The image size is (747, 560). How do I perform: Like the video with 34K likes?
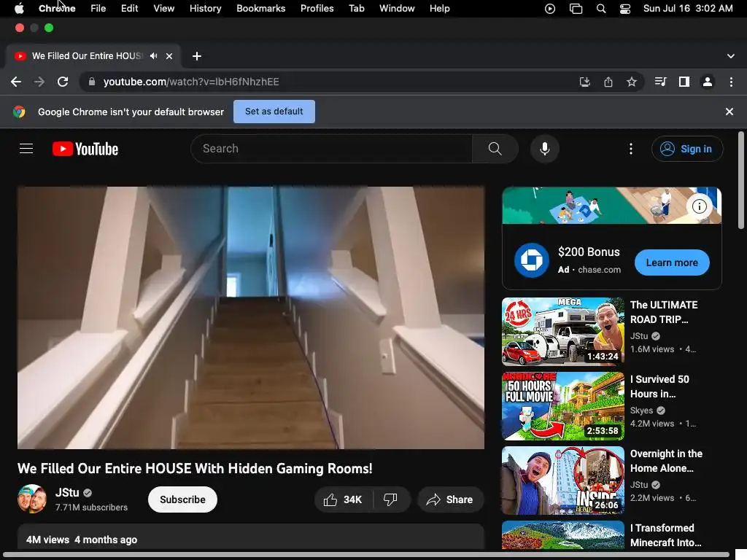(343, 499)
